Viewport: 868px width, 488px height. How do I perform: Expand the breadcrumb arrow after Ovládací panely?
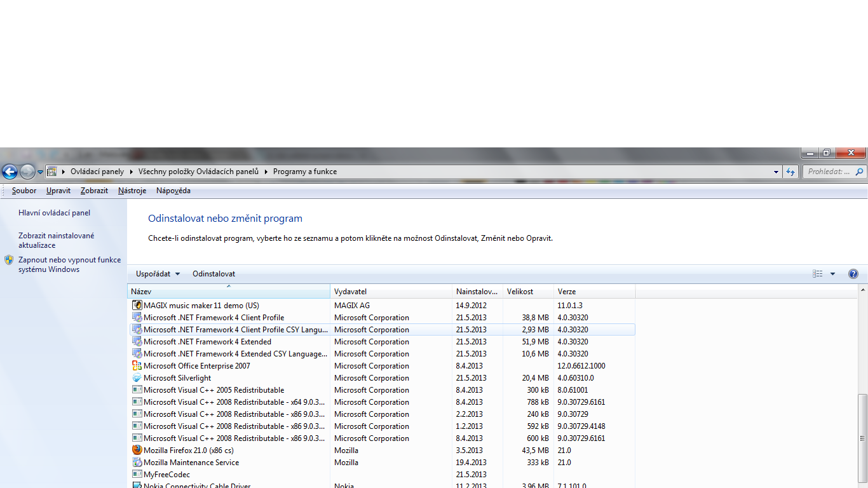pyautogui.click(x=132, y=172)
